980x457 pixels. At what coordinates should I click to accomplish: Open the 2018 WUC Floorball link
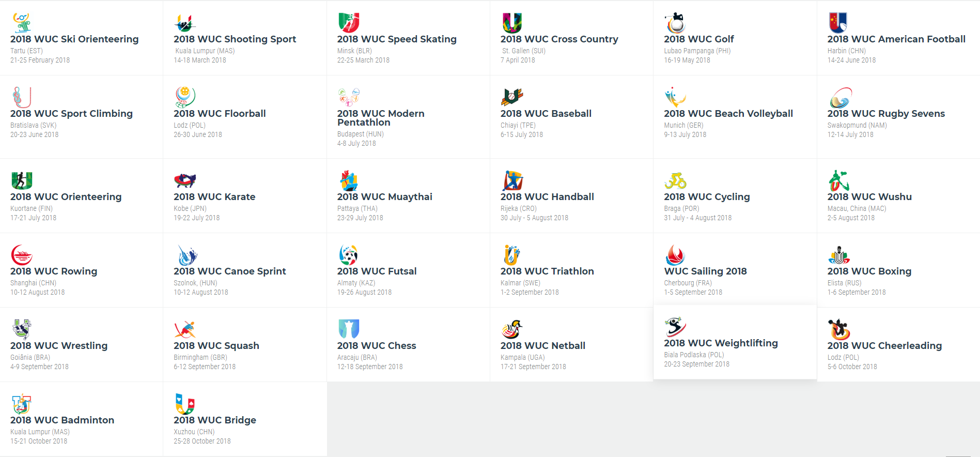220,114
